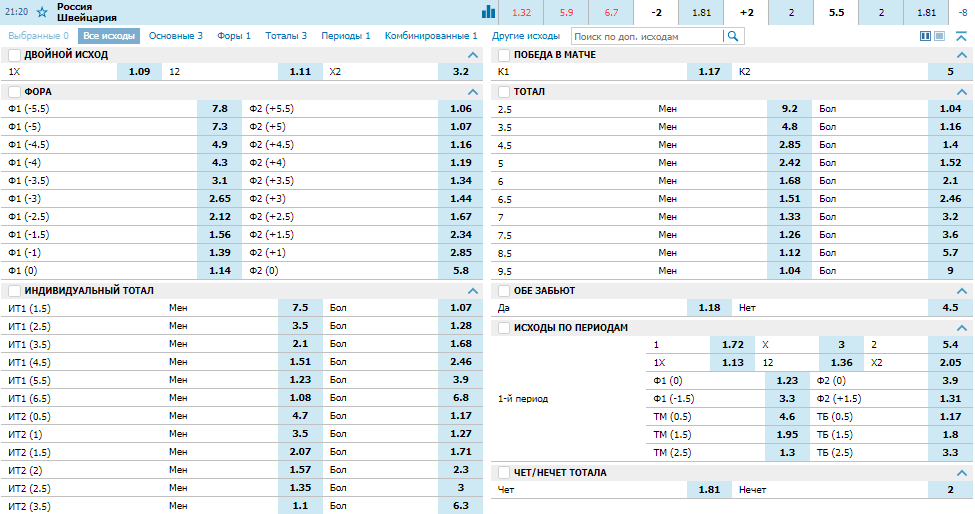Collapse the ПОБЕДА В МАТЧЕ section
975x514 pixels.
(x=962, y=55)
